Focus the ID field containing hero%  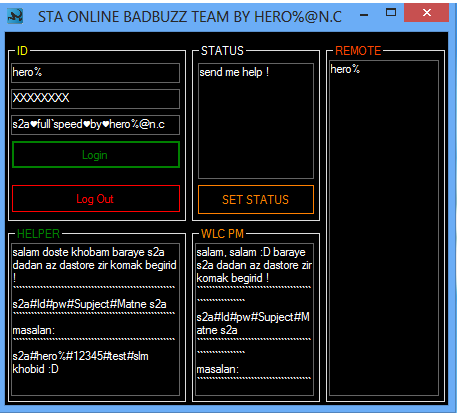pos(95,73)
